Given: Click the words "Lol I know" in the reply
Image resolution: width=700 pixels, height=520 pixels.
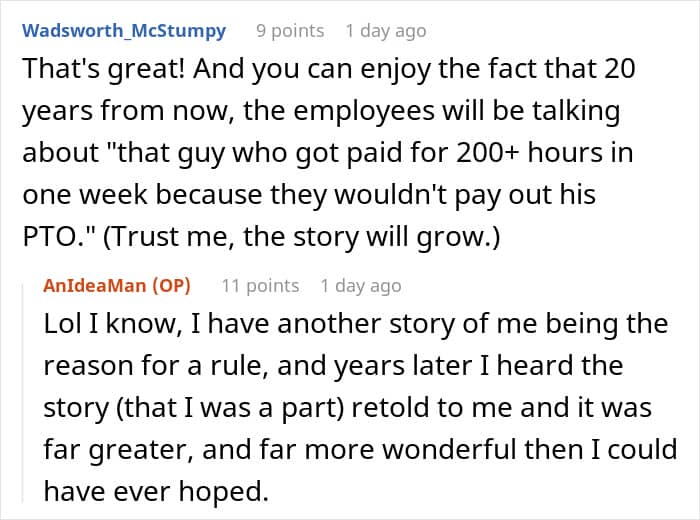Looking at the screenshot, I should (x=97, y=325).
